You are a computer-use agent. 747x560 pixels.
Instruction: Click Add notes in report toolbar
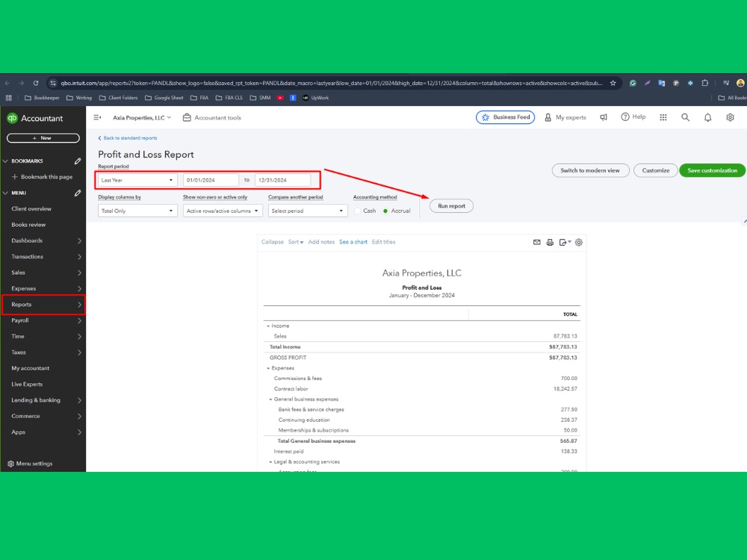point(321,242)
